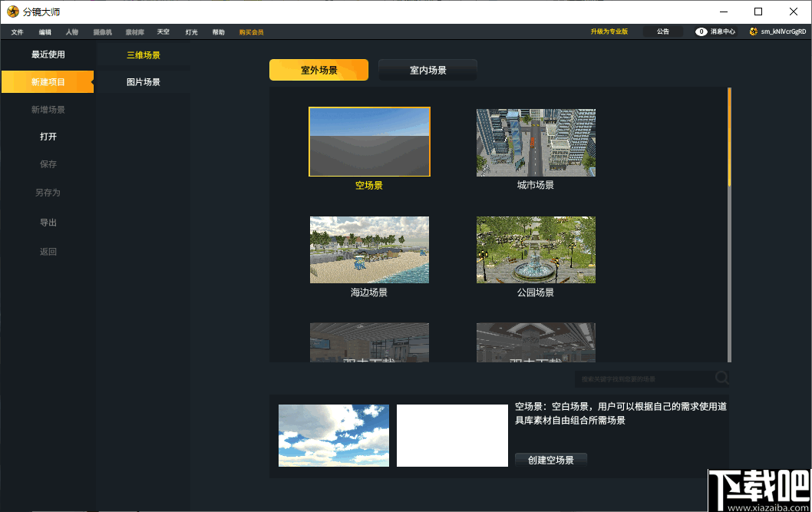Viewport: 812px width, 512px height.
Task: Click the blank white preview image
Action: pyautogui.click(x=452, y=435)
